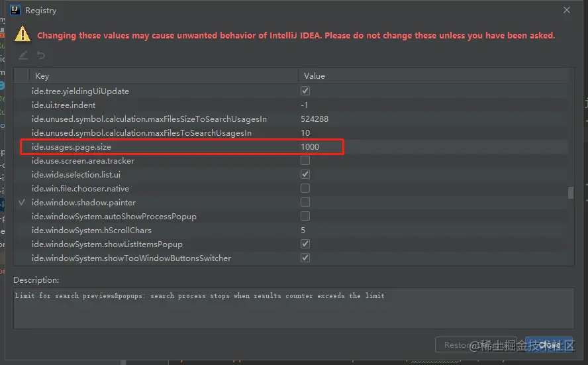Select the ide.ui.tree.indent row key

click(x=64, y=105)
